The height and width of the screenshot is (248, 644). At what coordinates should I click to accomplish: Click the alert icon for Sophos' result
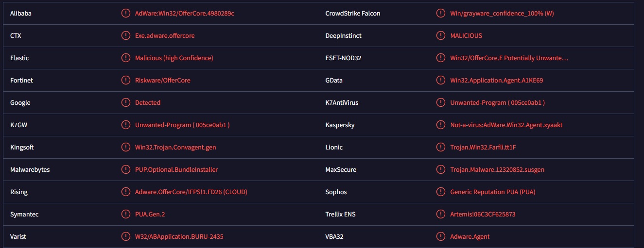(x=441, y=192)
